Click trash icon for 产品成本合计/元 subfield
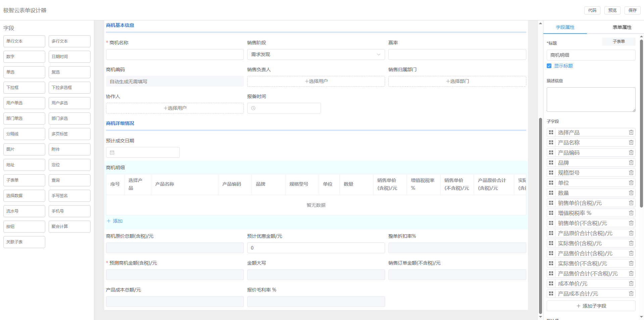Screen dimensions: 644x320 [x=631, y=293]
